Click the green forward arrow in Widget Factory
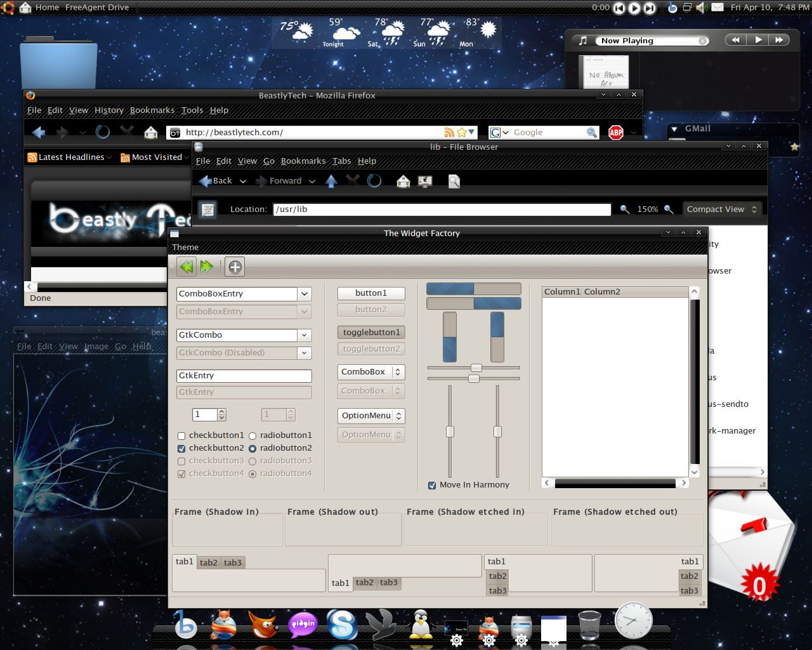This screenshot has width=812, height=650. pos(207,267)
